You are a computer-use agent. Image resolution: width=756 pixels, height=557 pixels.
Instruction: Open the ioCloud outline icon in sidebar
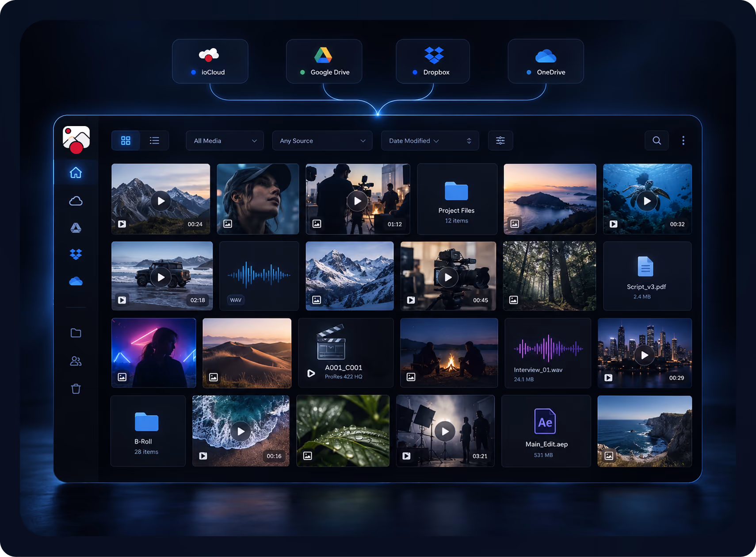[76, 201]
